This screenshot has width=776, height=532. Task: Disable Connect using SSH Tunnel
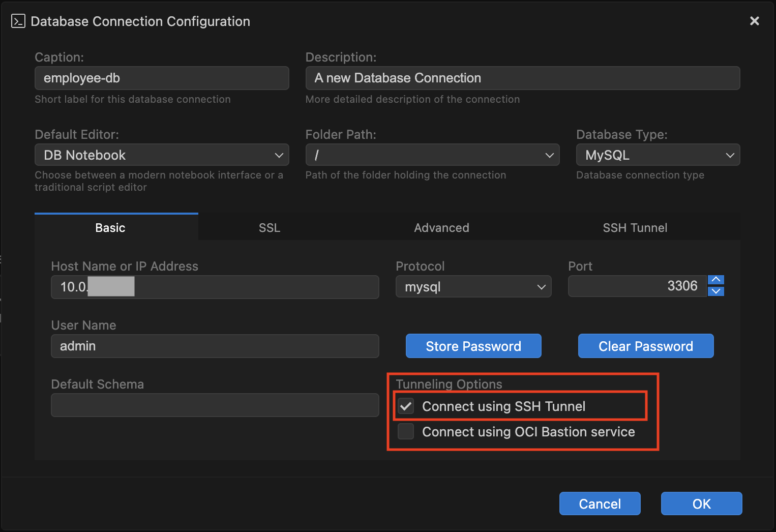pyautogui.click(x=406, y=406)
